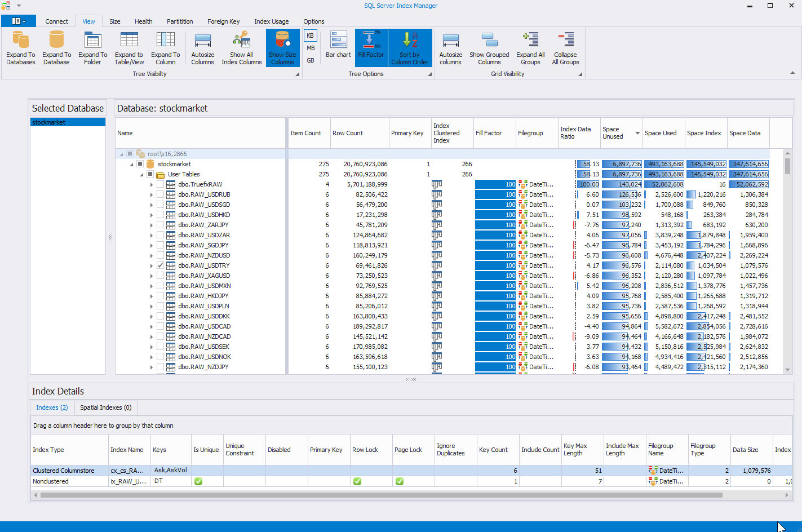Expand the dbo.RAW_NZDJPY table node
This screenshot has height=532, width=802.
click(152, 367)
